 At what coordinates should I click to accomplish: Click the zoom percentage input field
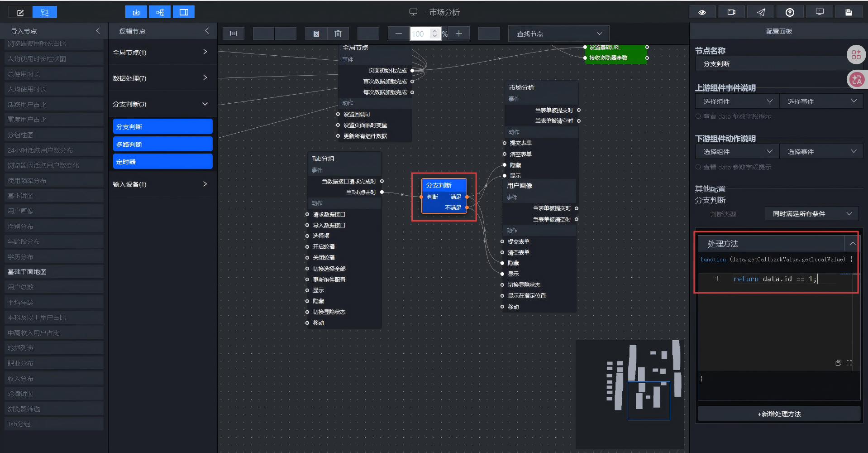[420, 34]
